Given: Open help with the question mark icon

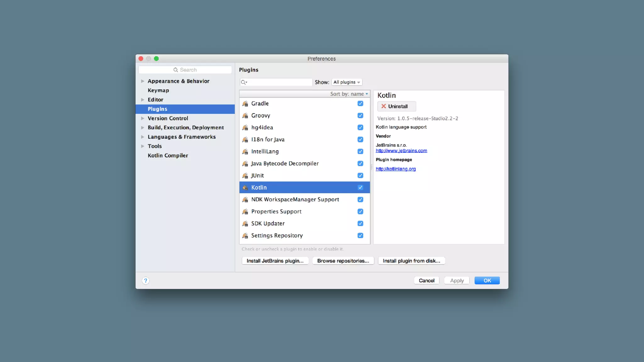Looking at the screenshot, I should (x=146, y=281).
